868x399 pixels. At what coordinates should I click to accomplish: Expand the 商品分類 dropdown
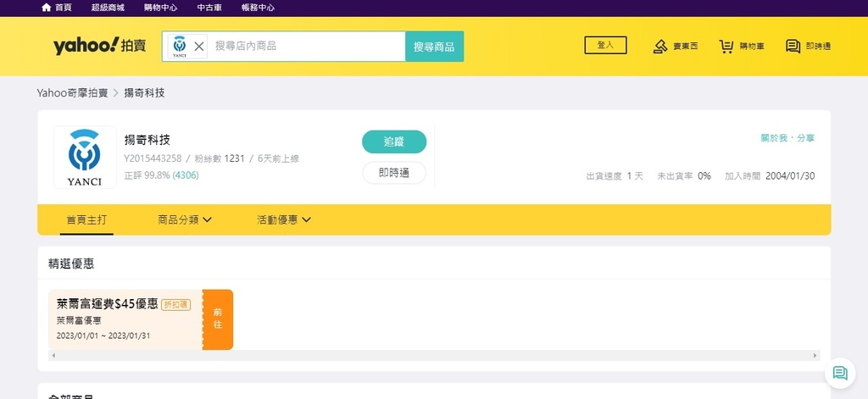185,219
